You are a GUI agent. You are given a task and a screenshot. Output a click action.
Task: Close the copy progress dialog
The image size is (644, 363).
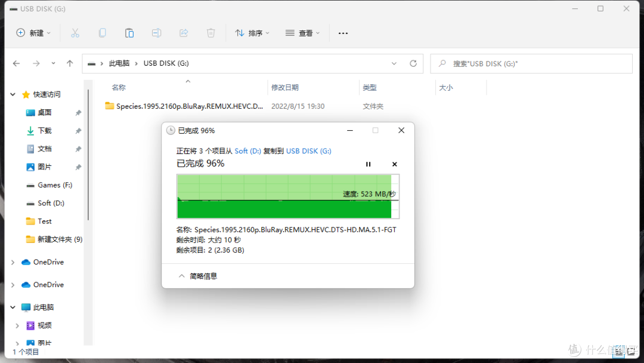[401, 130]
